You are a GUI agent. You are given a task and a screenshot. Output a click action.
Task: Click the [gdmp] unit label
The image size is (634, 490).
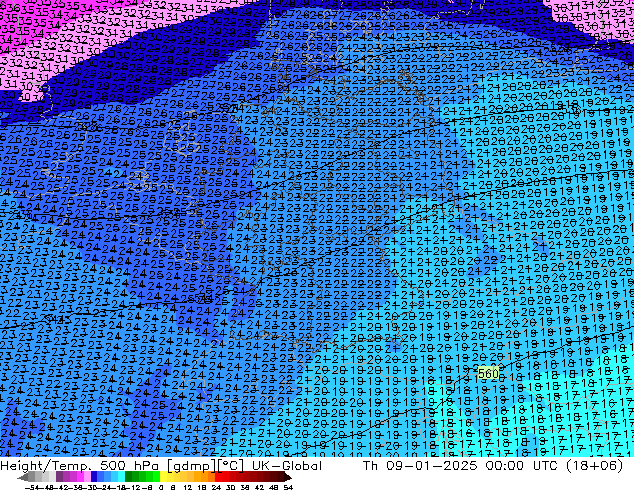click(190, 466)
